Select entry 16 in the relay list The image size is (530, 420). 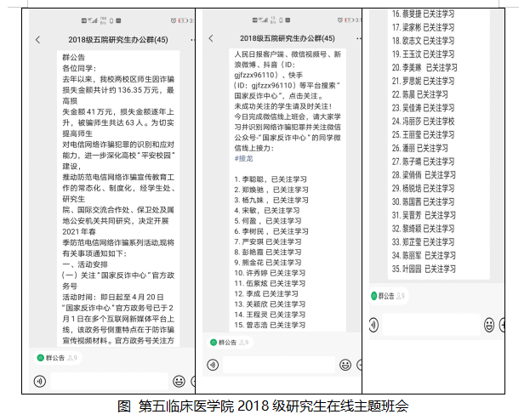(x=423, y=14)
